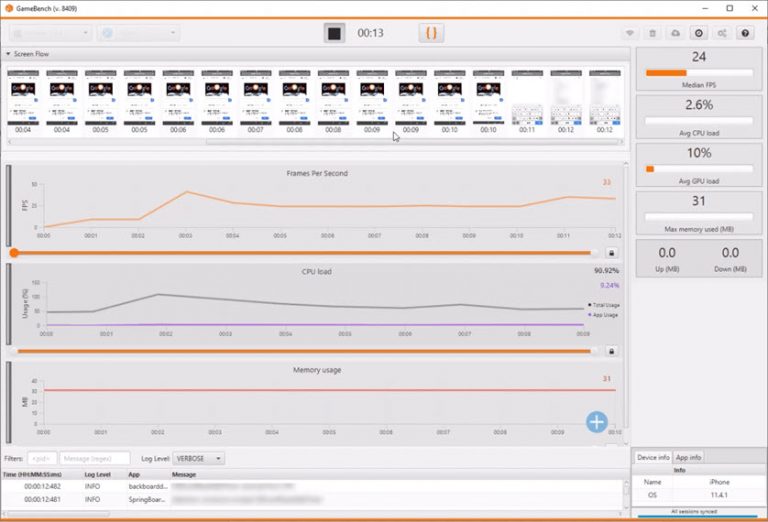The image size is (768, 522).
Task: Open help with the question mark icon
Action: tap(745, 33)
